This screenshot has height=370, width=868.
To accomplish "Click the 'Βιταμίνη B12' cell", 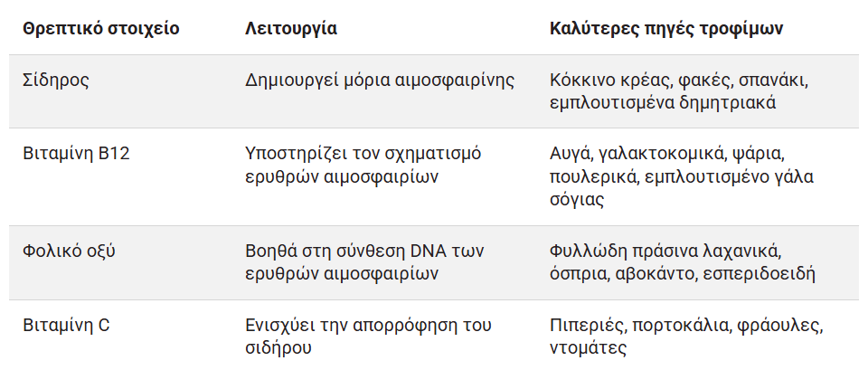I will click(76, 153).
